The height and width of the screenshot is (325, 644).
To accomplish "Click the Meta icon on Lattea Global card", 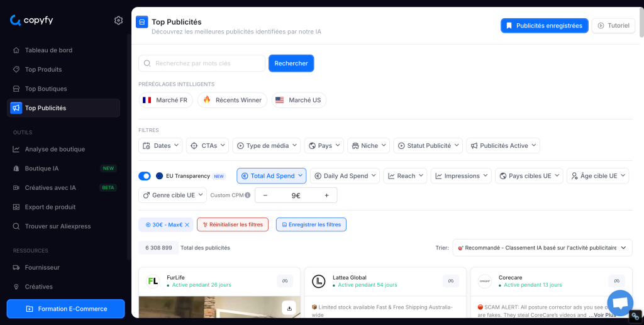I will 451,281.
